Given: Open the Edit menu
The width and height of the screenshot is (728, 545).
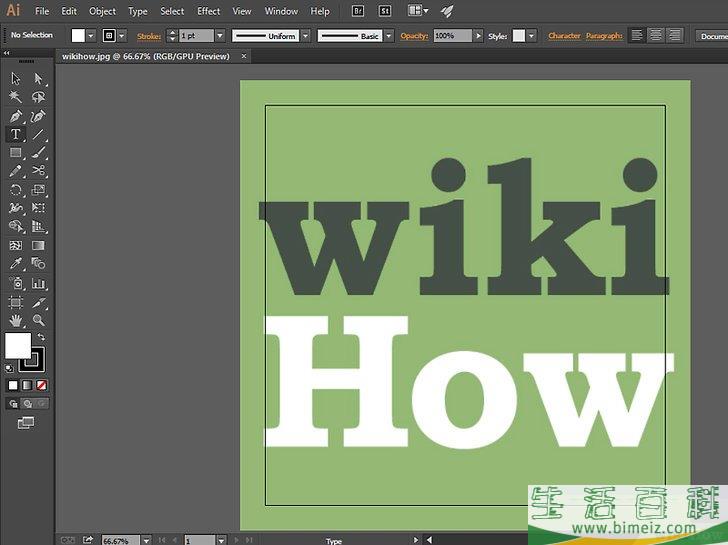Looking at the screenshot, I should coord(69,11).
